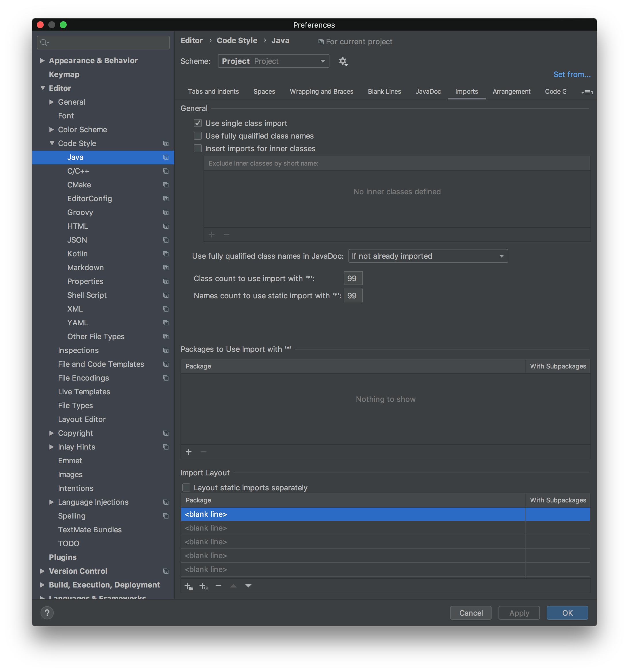Open the If not already imported dropdown
Image resolution: width=629 pixels, height=672 pixels.
tap(427, 256)
